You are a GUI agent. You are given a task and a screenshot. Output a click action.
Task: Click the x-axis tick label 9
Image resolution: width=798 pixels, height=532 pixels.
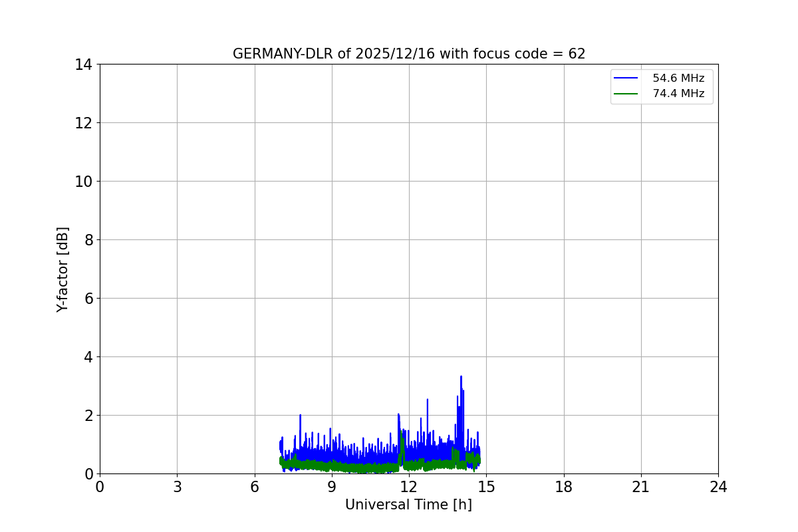point(332,487)
